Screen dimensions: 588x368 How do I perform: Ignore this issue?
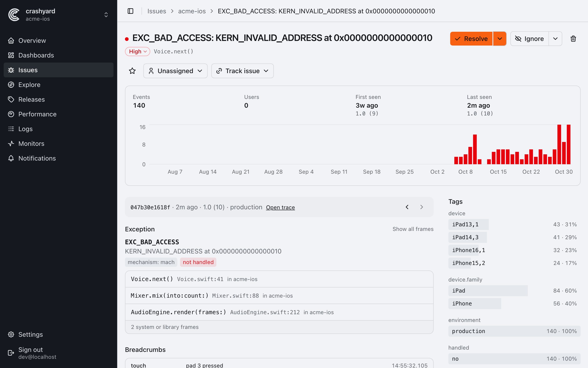529,38
